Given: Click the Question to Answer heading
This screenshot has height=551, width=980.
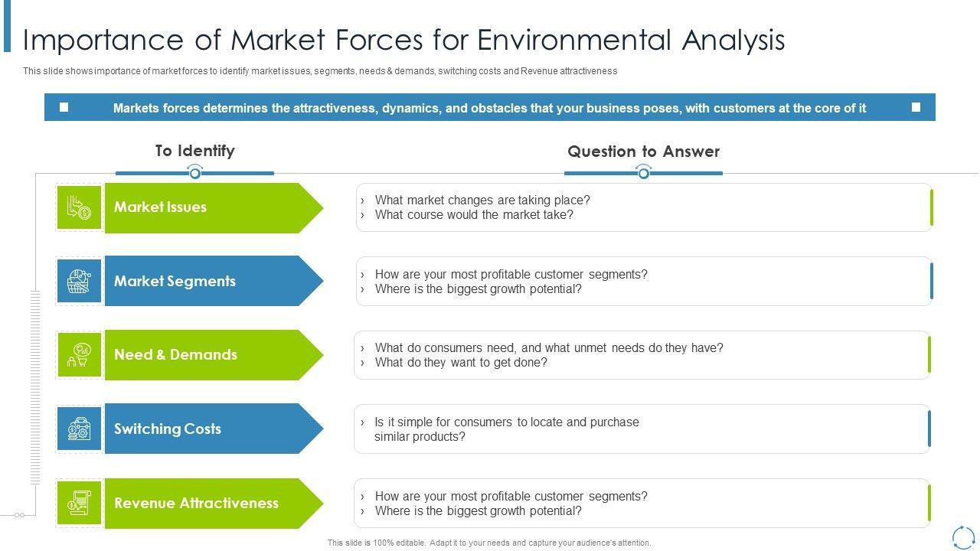Looking at the screenshot, I should tap(643, 152).
